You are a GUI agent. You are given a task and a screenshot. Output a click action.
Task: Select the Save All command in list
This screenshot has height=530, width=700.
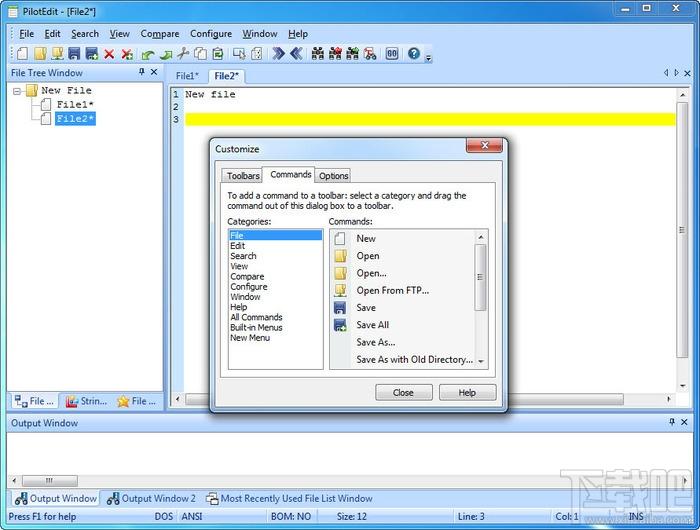[402, 325]
